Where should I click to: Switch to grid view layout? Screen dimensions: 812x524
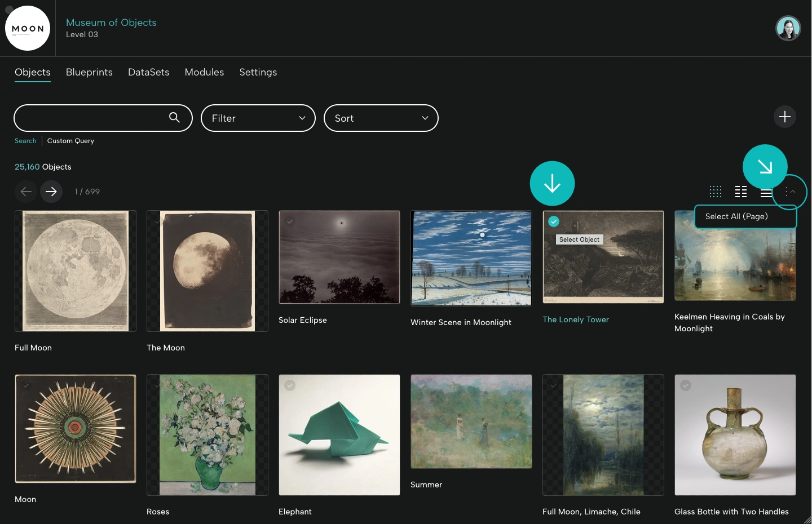(716, 192)
